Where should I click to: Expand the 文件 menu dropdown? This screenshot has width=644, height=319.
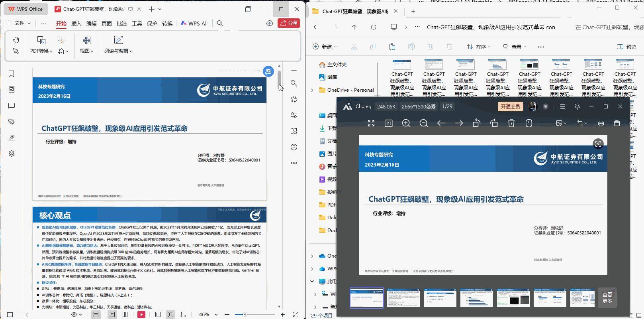click(x=19, y=23)
